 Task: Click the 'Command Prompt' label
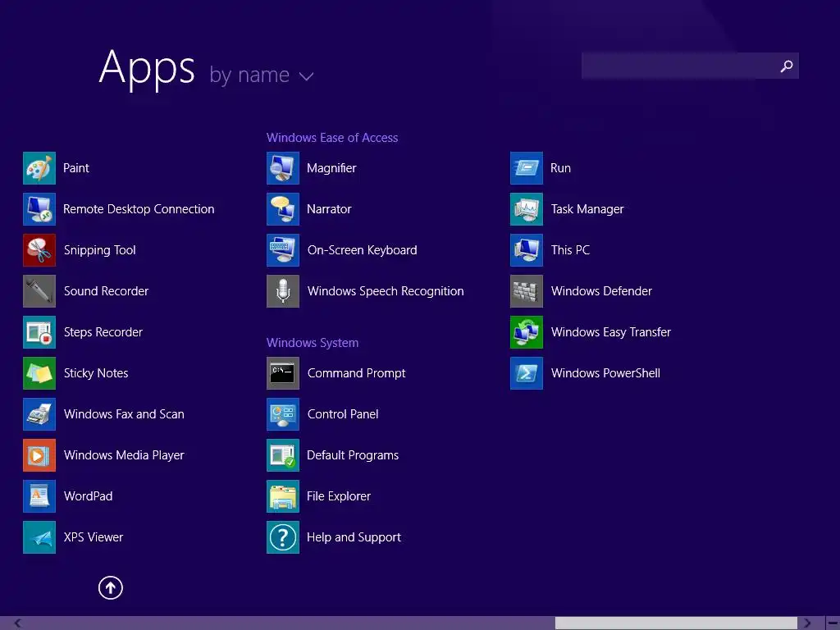coord(356,373)
